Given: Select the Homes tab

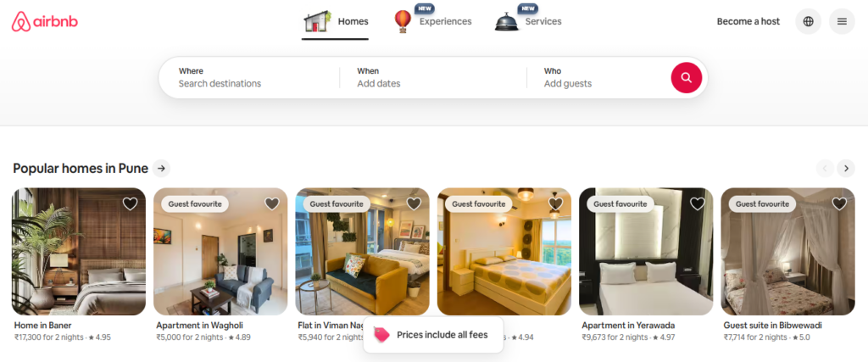Looking at the screenshot, I should coord(336,22).
